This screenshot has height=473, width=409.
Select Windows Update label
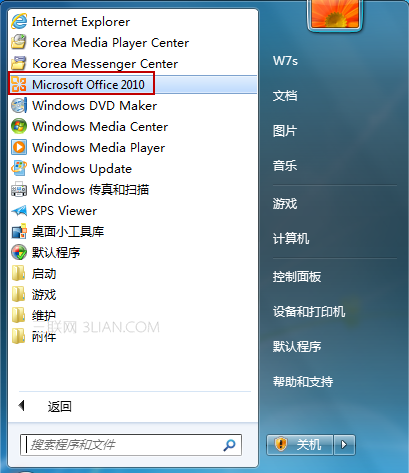[x=82, y=169]
